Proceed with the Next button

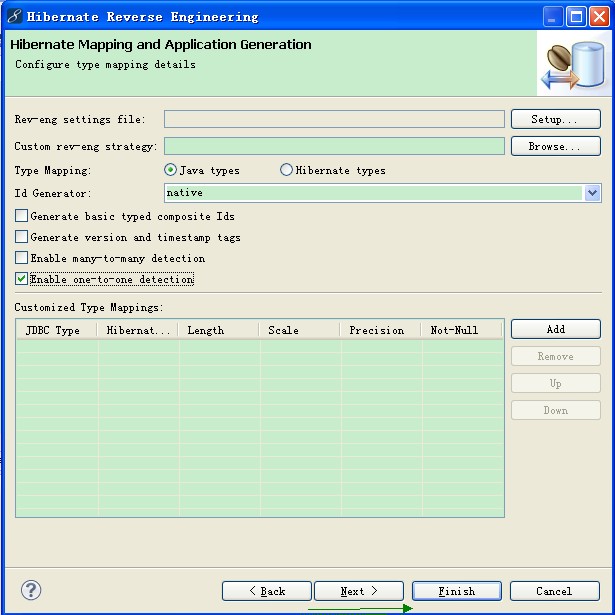(x=359, y=591)
